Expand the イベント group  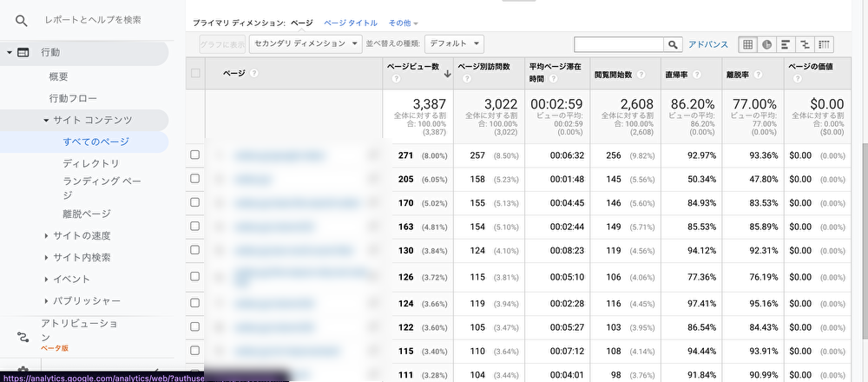[x=47, y=280]
